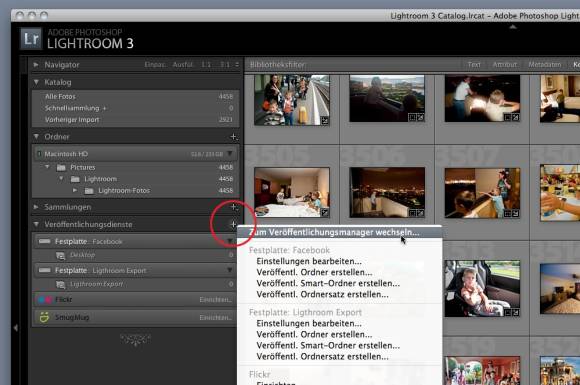Select Desktop under Festplatte: Facebook

pos(135,255)
